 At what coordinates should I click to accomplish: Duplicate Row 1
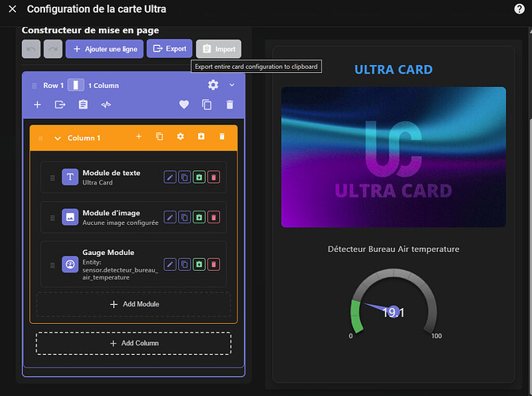click(207, 105)
